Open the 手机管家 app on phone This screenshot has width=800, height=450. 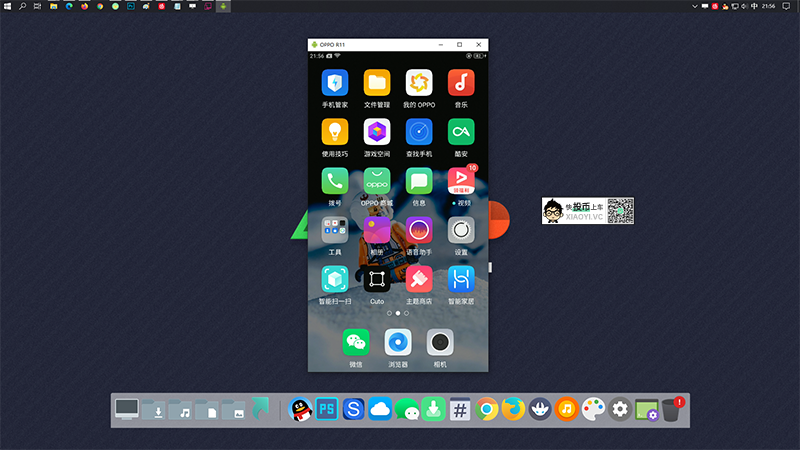tap(334, 82)
